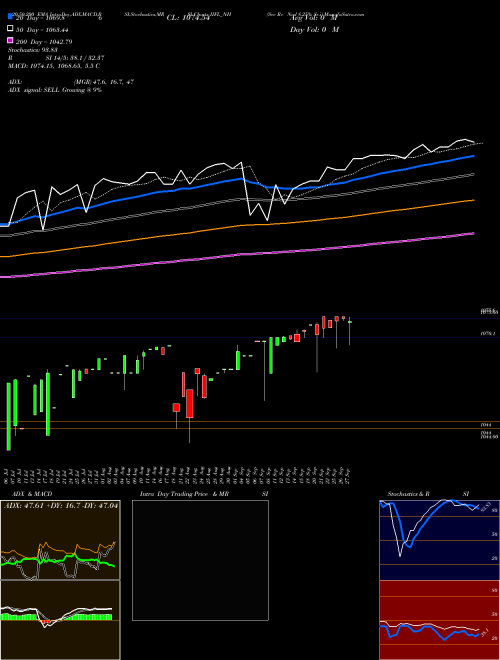Image resolution: width=500 pixels, height=660 pixels.
Task: Click the Intra Day Trading Price title
Action: coord(184,494)
